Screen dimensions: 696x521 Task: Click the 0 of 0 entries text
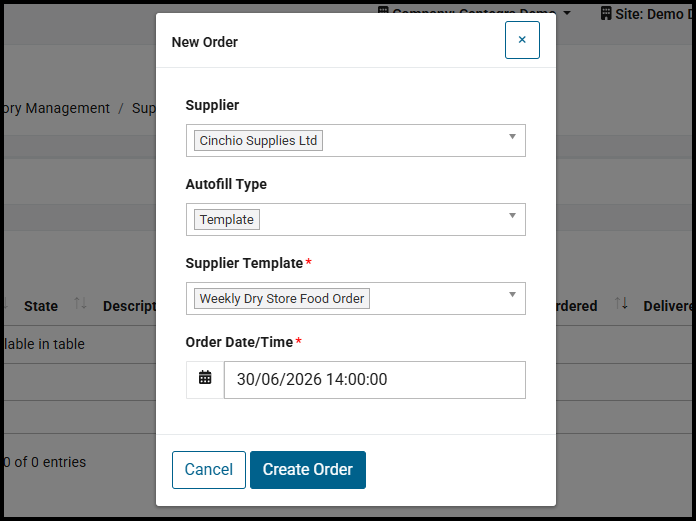point(45,462)
